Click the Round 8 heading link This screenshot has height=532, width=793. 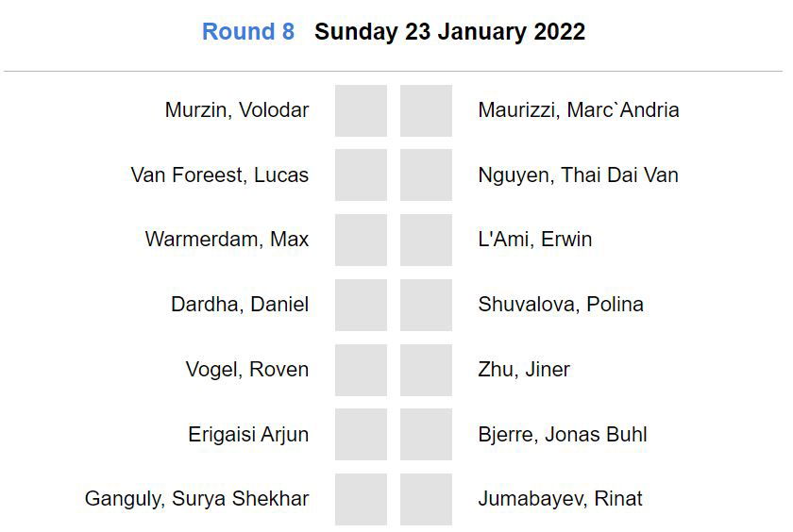tap(248, 31)
